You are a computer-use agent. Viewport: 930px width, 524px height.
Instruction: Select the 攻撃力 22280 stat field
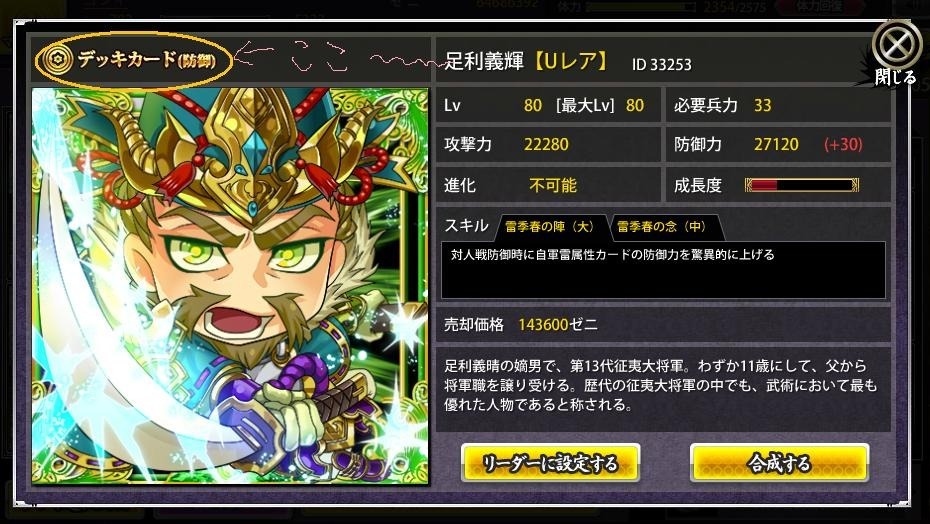point(548,144)
